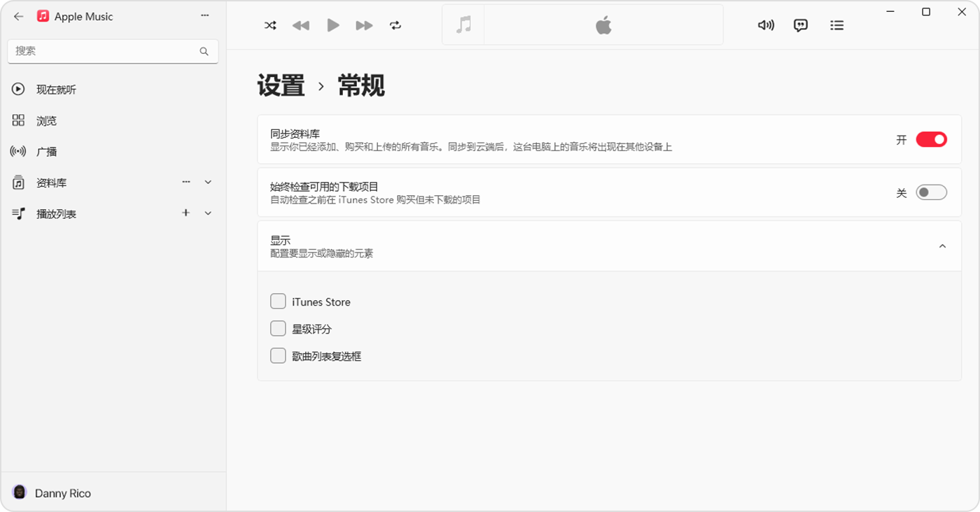The height and width of the screenshot is (512, 980).
Task: Expand the 资料库 section chevron
Action: pos(208,182)
